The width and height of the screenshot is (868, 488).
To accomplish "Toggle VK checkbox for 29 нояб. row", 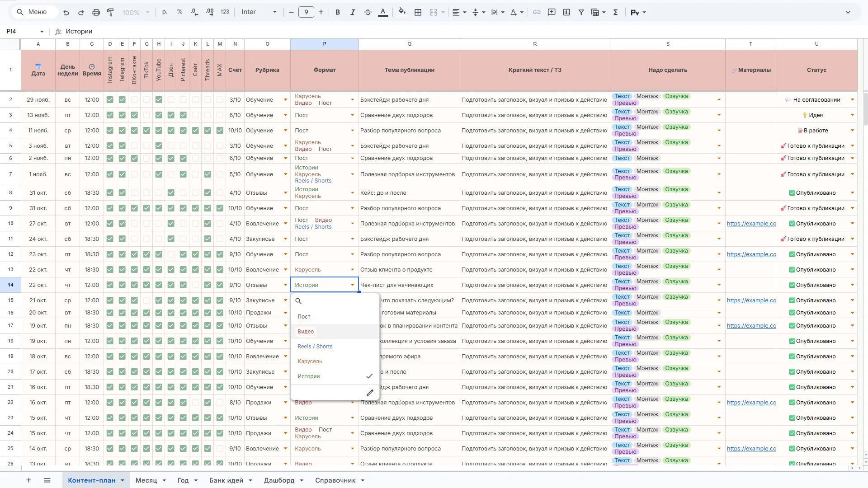I will click(134, 100).
